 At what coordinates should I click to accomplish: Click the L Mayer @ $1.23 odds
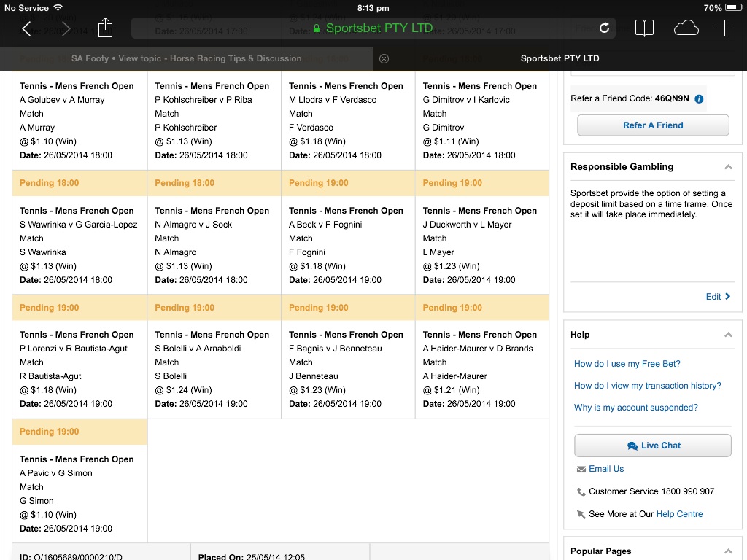[x=451, y=266]
